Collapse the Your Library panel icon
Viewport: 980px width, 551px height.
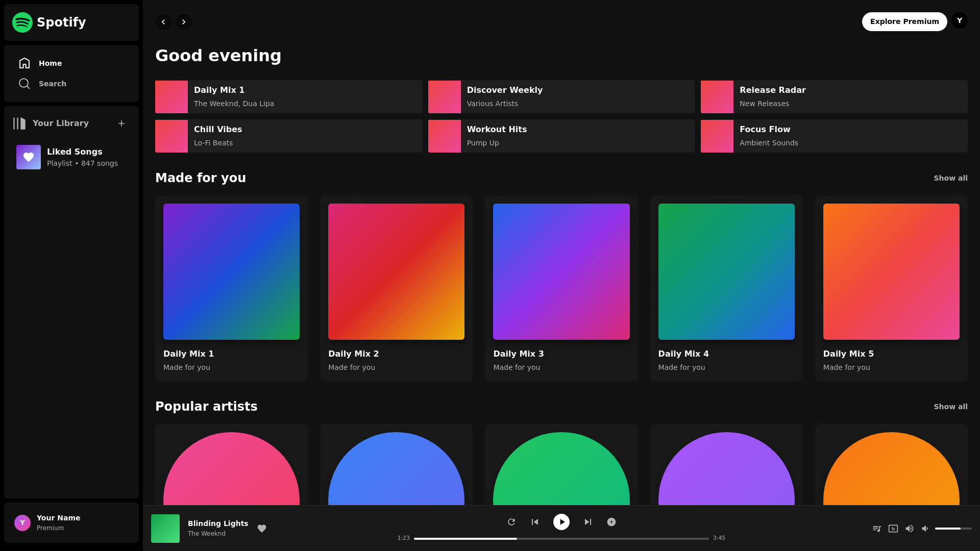(x=19, y=123)
